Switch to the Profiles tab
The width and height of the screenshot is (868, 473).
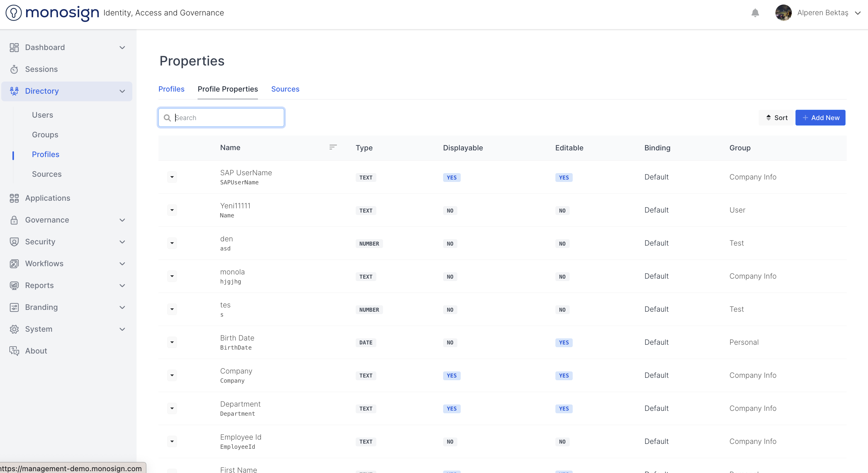[171, 89]
